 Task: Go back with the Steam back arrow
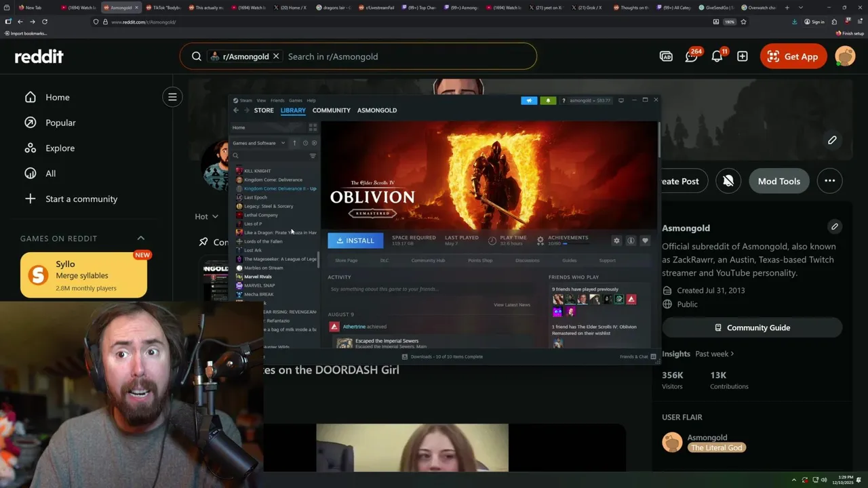[x=236, y=110]
